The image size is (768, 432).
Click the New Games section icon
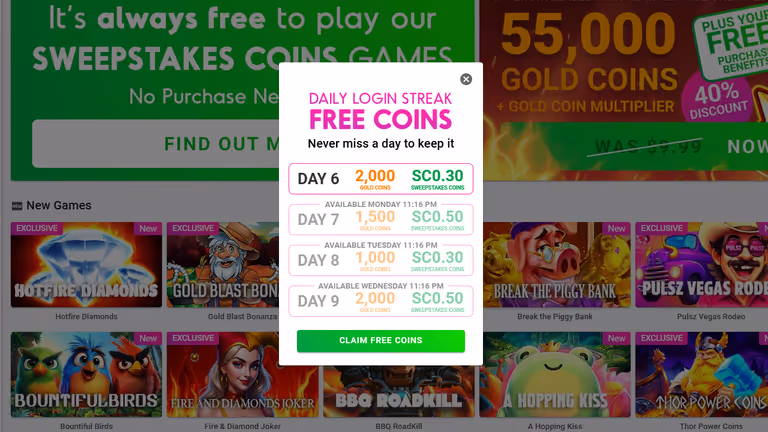[17, 206]
